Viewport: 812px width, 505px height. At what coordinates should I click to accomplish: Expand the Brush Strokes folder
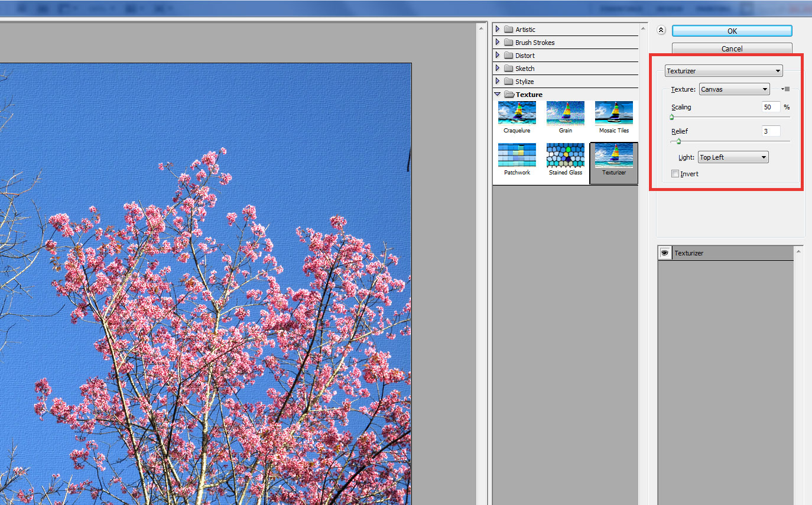[498, 43]
